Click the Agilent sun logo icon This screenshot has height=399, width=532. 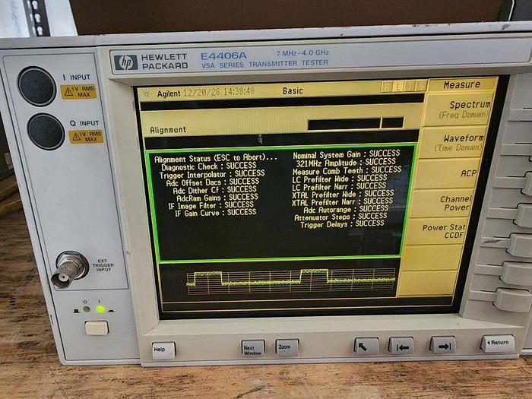click(x=146, y=94)
